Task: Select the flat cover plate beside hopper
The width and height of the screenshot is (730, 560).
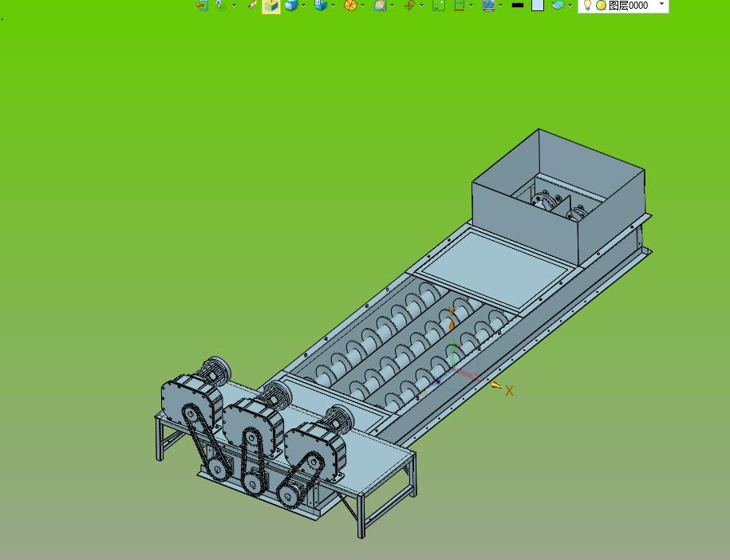Action: pos(494,270)
